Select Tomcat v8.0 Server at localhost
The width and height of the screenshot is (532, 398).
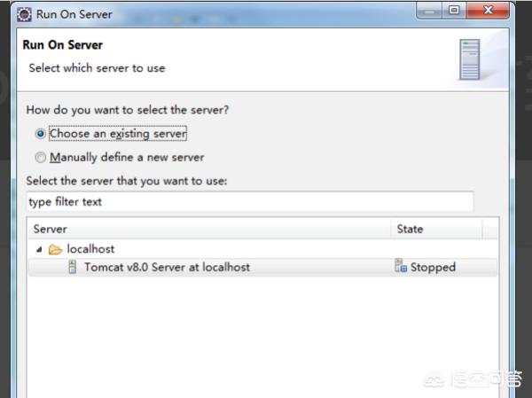pyautogui.click(x=167, y=267)
